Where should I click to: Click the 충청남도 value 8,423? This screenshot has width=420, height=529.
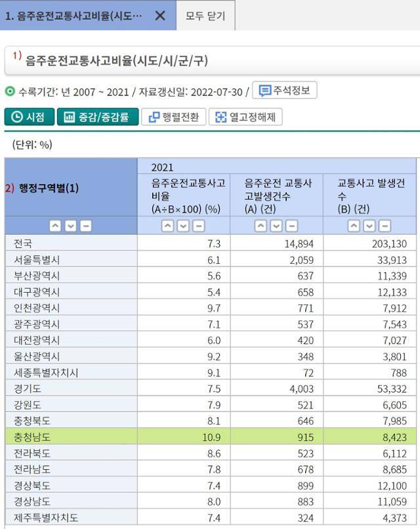tap(394, 437)
